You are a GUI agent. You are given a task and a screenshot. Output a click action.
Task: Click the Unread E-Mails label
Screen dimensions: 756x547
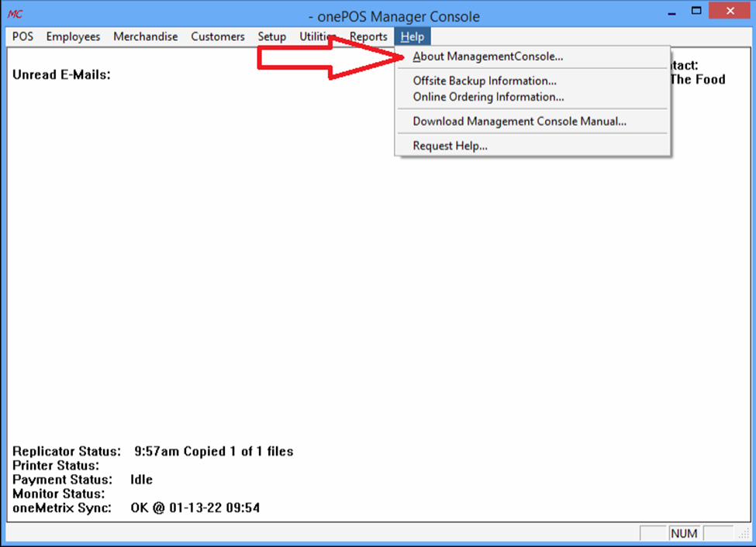click(x=61, y=74)
